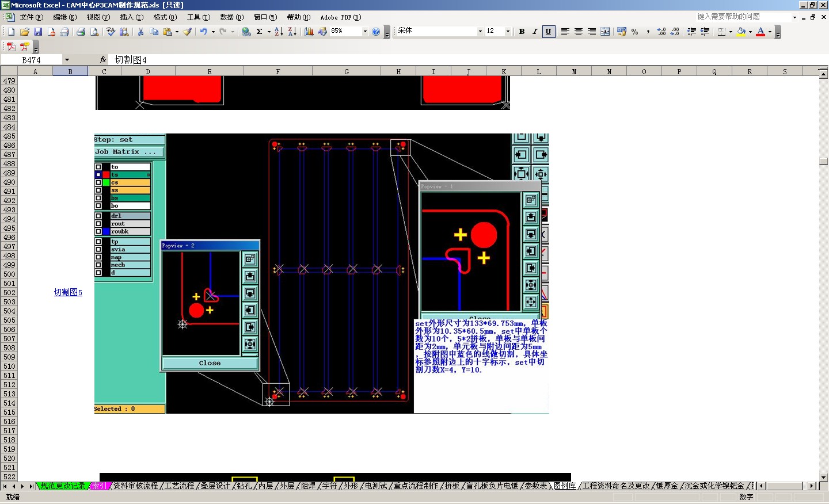
Task: Undo the last action
Action: coord(204,32)
